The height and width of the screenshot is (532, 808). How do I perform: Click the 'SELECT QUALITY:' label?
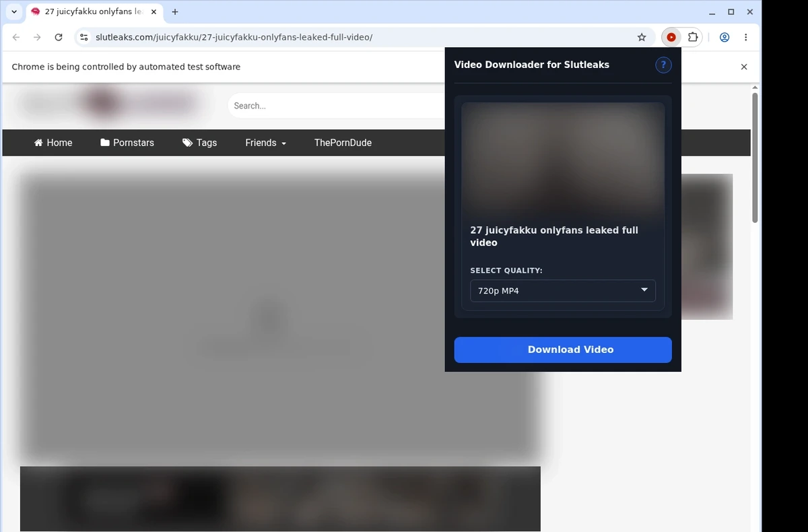[x=506, y=271]
